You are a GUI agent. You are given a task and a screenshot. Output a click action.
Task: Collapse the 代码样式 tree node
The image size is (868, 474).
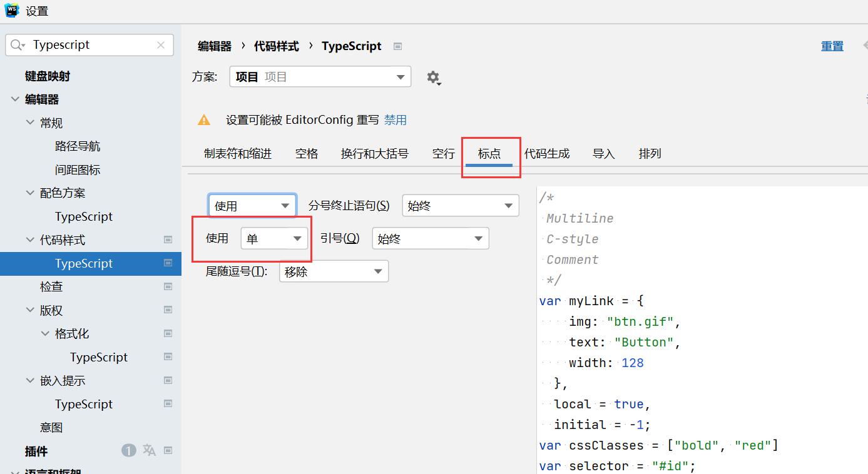click(30, 240)
